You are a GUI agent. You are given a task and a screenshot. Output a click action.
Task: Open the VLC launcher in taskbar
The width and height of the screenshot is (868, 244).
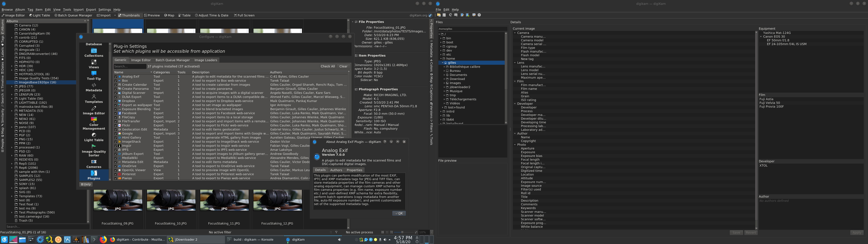pos(76,239)
